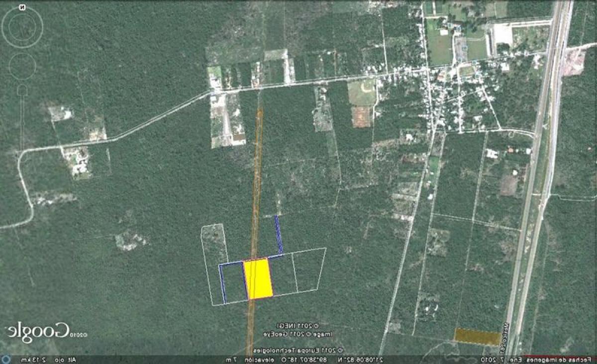Viewport: 597px width, 364px height.
Task: Select the bright yellow land parcel
Action: 259,279
